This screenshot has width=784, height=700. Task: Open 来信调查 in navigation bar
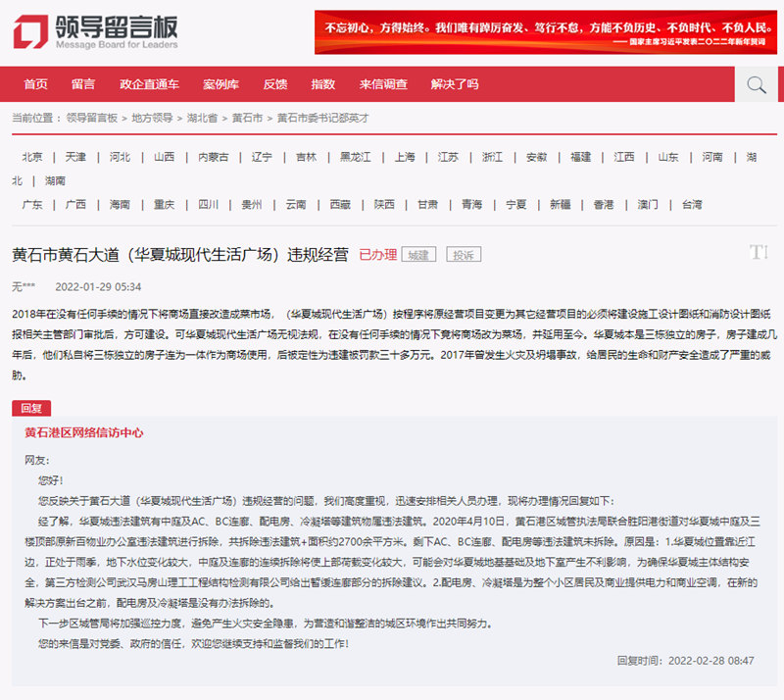(383, 84)
